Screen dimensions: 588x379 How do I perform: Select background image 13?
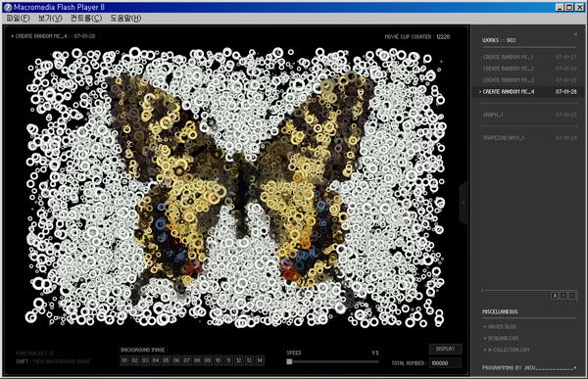[x=249, y=360]
